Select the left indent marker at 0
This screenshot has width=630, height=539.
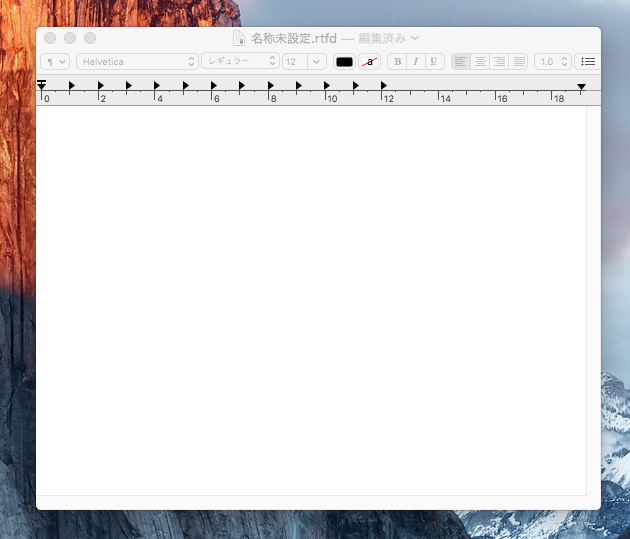41,85
